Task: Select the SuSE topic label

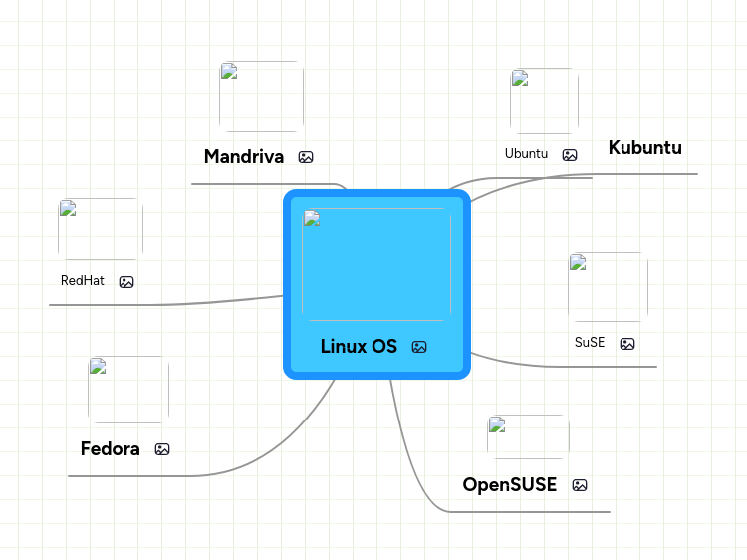Action: (x=590, y=342)
